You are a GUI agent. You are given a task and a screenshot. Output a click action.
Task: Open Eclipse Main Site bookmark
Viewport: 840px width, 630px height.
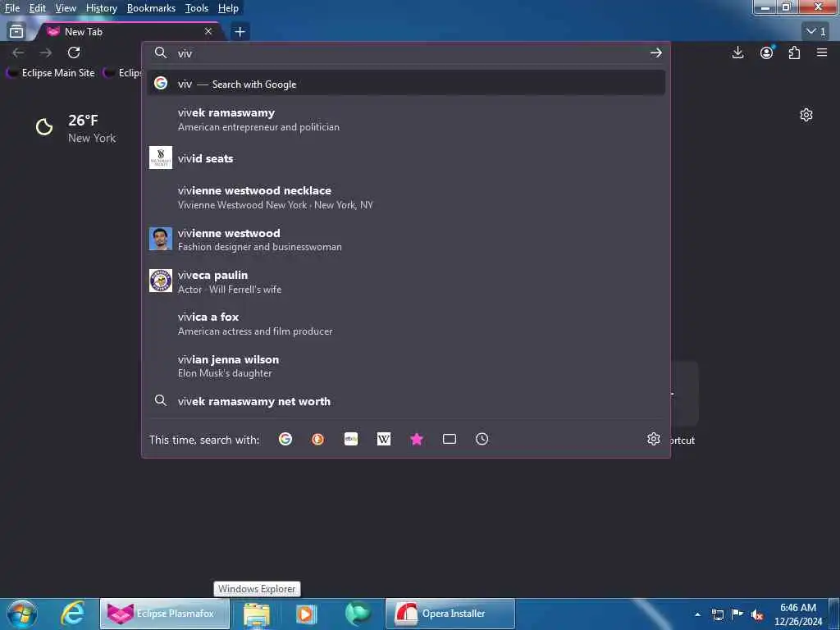pos(51,73)
